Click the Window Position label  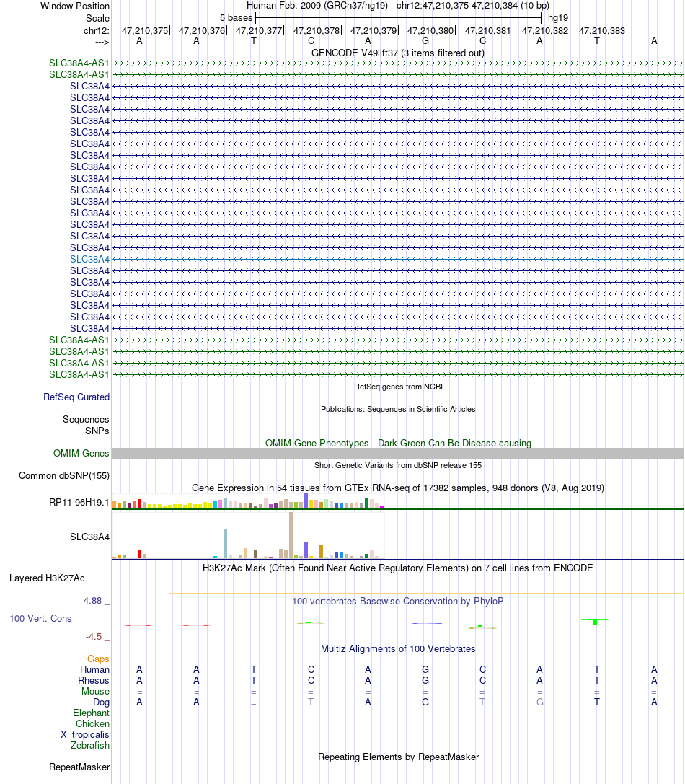[75, 6]
